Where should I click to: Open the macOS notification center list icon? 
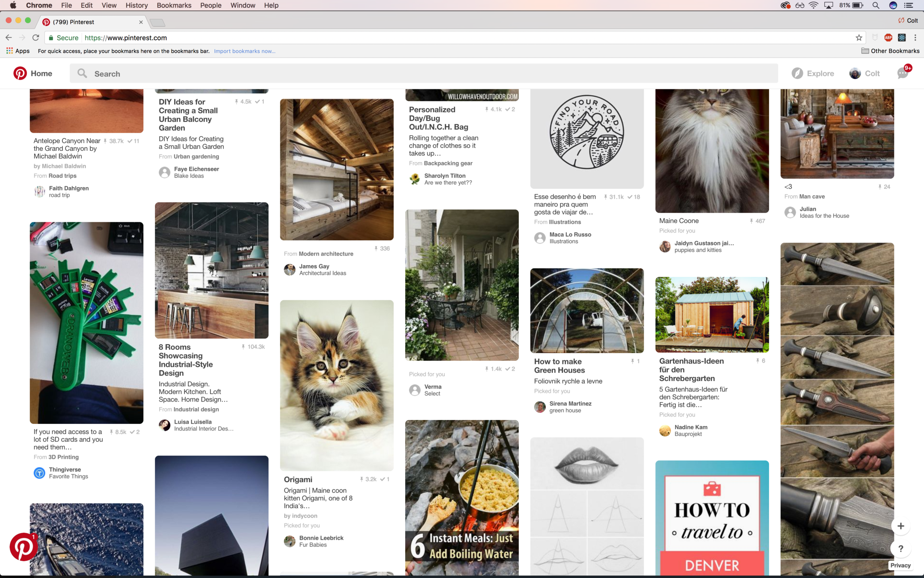point(909,6)
